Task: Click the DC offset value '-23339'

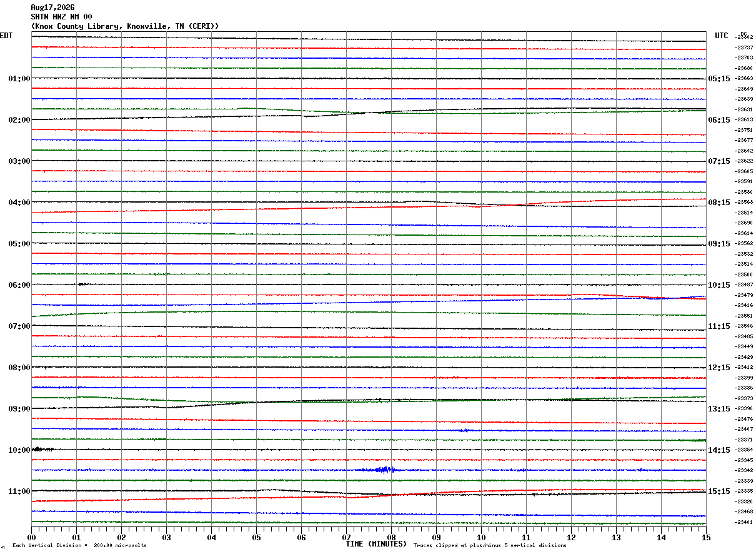Action: coord(744,481)
